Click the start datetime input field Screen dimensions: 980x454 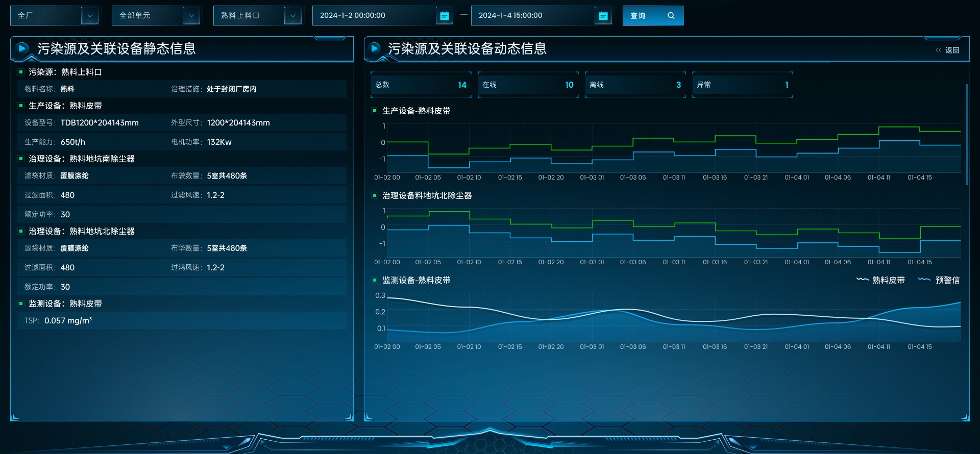pos(374,16)
